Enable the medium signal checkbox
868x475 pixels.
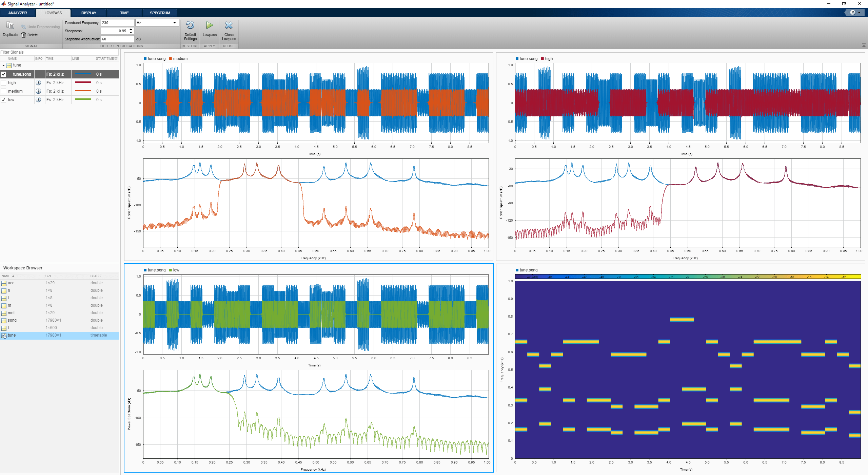[4, 91]
